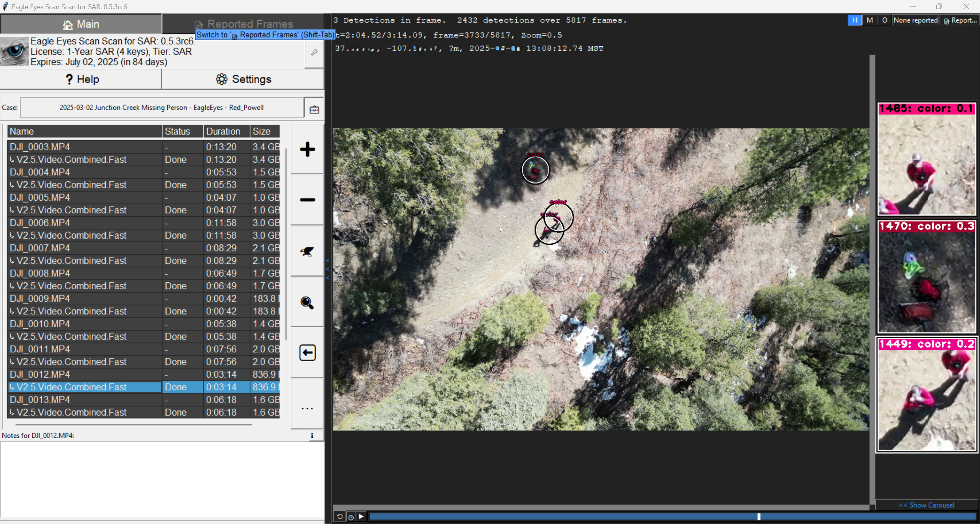
Task: Click the plus icon to add video
Action: 307,149
